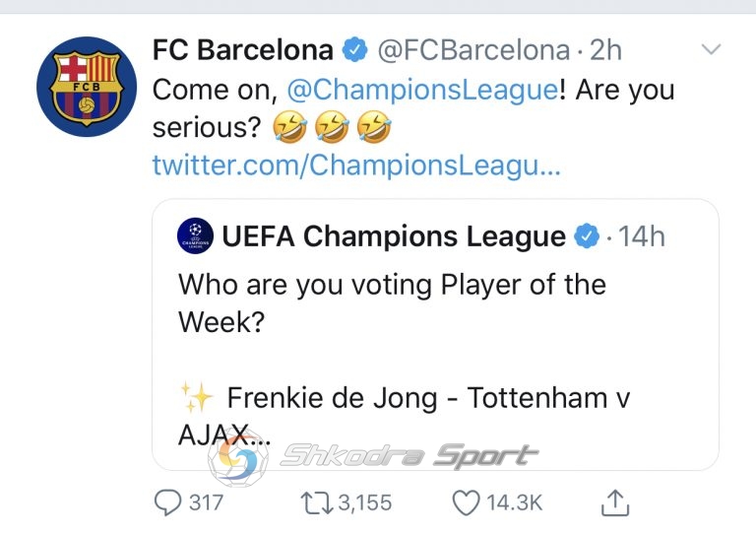Image resolution: width=756 pixels, height=535 pixels.
Task: Open the reply comment icon
Action: pyautogui.click(x=167, y=502)
